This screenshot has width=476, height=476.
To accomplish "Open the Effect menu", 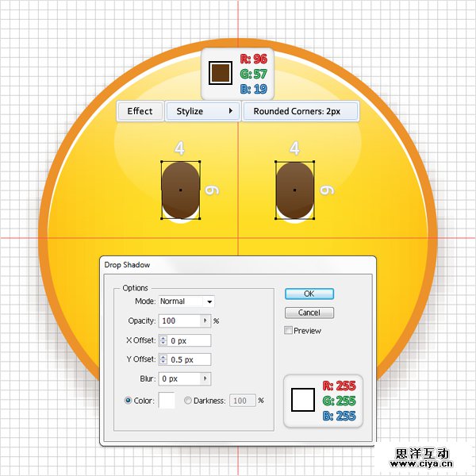I will tap(140, 112).
